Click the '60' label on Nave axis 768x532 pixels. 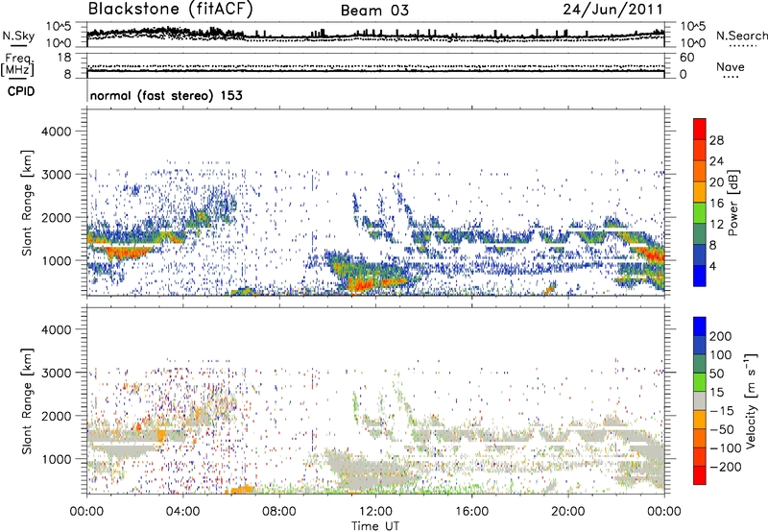686,58
